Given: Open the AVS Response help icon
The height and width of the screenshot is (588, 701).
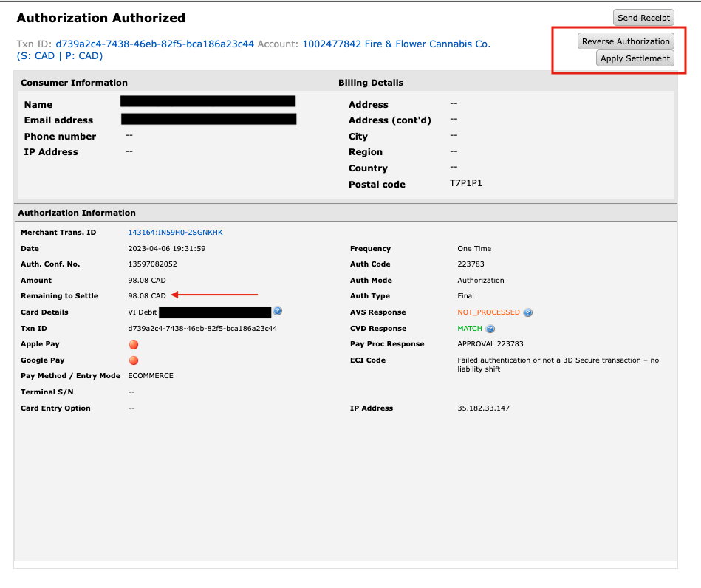Looking at the screenshot, I should click(x=528, y=312).
